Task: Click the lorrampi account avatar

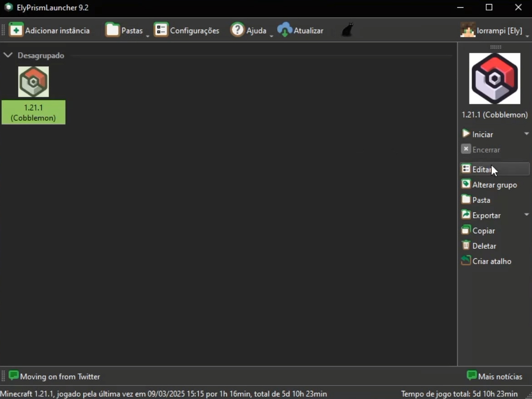Action: coord(468,30)
